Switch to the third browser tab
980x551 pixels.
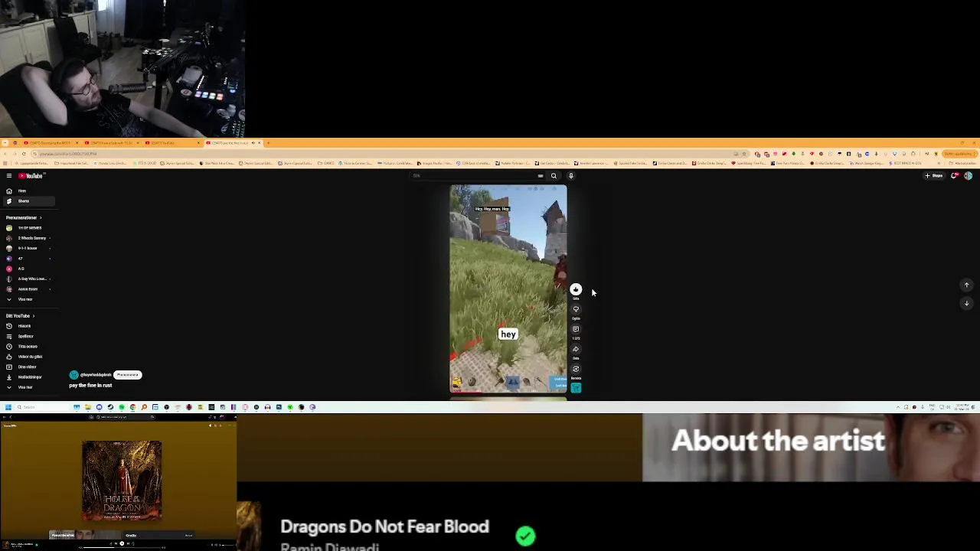click(x=172, y=143)
